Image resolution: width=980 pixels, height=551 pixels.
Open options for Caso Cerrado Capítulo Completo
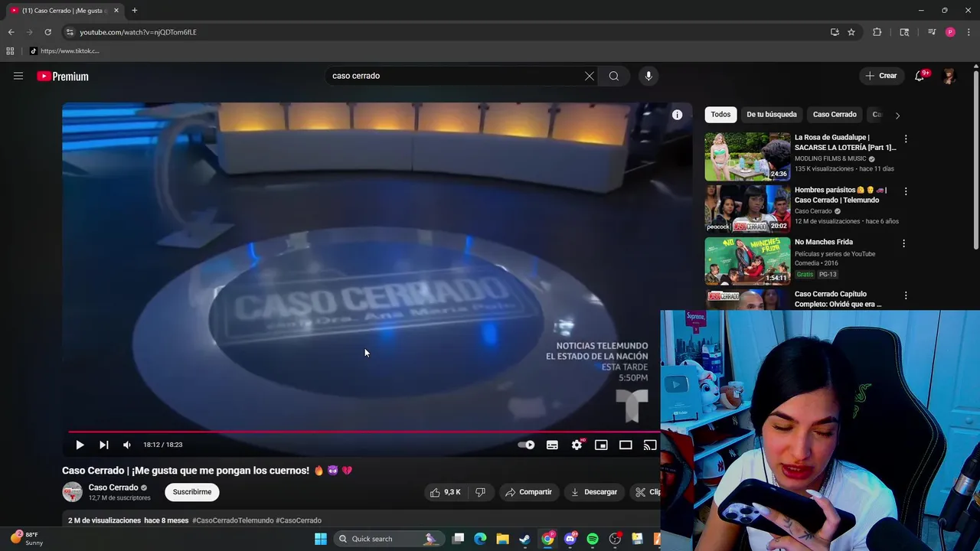click(906, 295)
